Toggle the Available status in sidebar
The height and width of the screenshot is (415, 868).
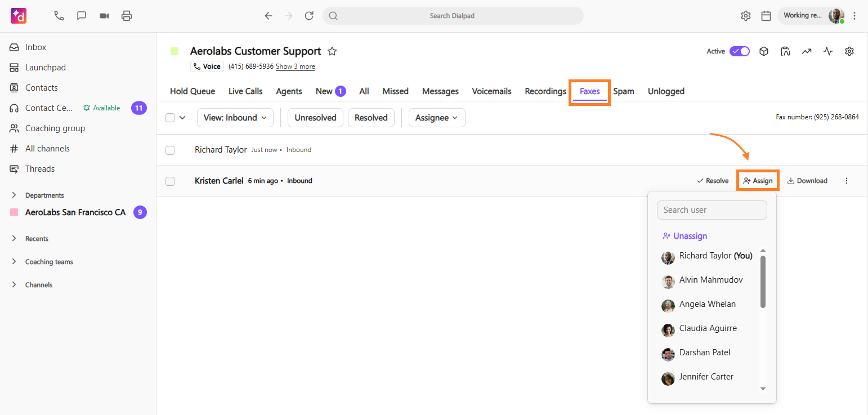[x=101, y=108]
